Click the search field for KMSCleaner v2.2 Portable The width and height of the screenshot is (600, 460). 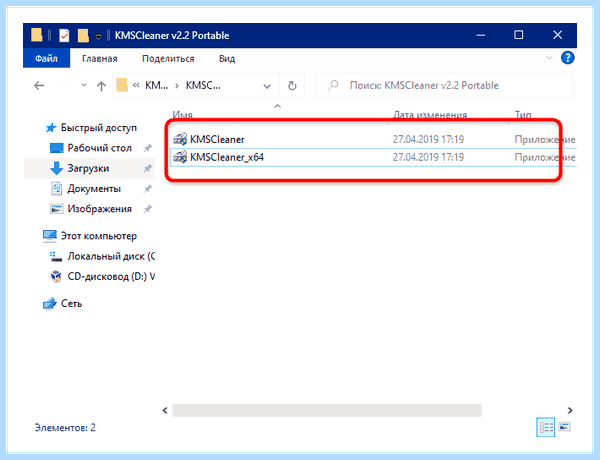(x=444, y=85)
